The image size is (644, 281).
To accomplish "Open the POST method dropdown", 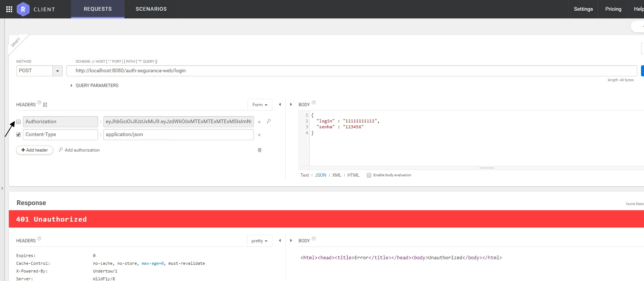I will [57, 71].
